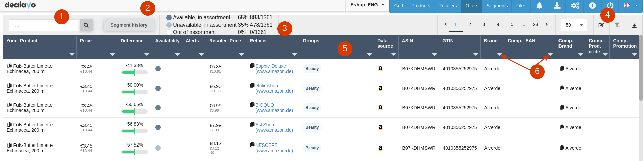The height and width of the screenshot is (161, 644).
Task: Open the Retailers tab
Action: (448, 6)
